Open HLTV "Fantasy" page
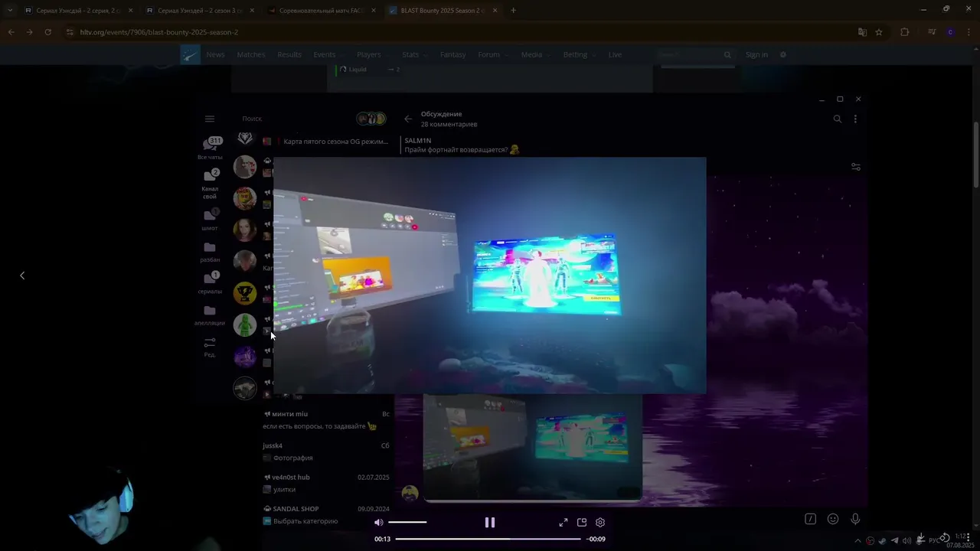Image resolution: width=980 pixels, height=551 pixels. point(452,54)
